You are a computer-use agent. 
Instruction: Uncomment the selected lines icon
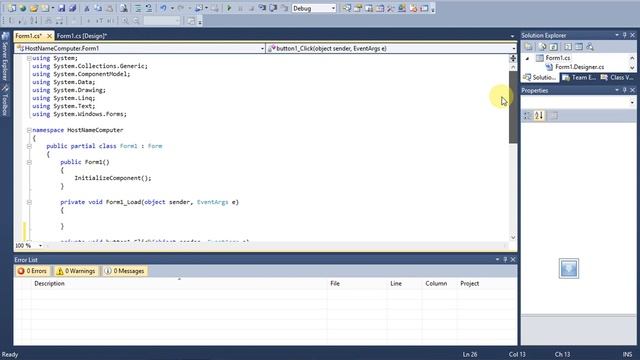pos(149,8)
